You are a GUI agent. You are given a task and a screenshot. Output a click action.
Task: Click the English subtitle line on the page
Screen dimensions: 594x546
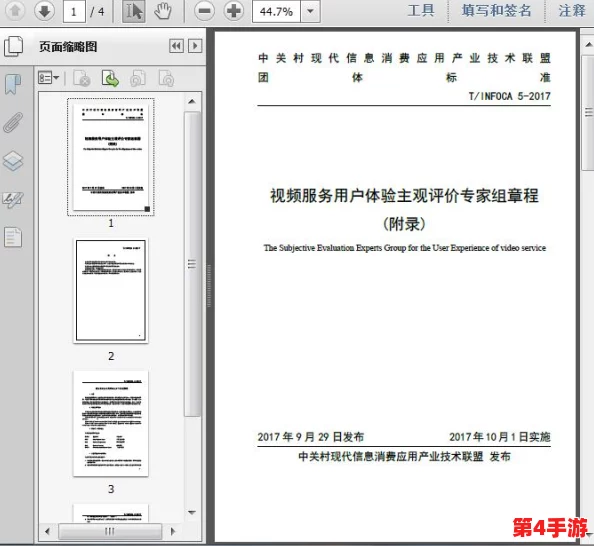405,248
